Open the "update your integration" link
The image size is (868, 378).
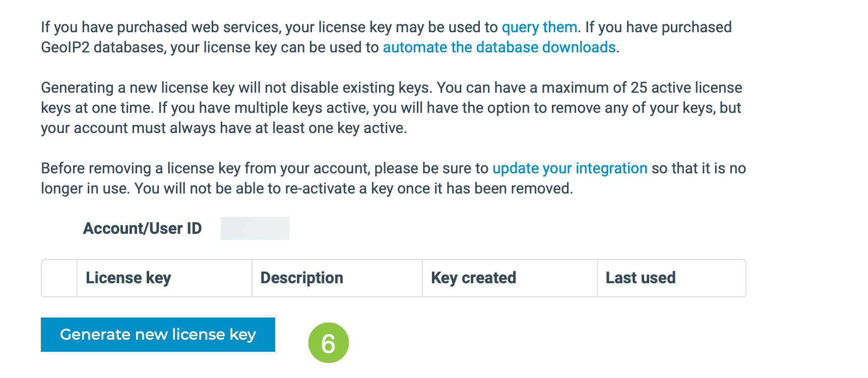click(x=570, y=168)
